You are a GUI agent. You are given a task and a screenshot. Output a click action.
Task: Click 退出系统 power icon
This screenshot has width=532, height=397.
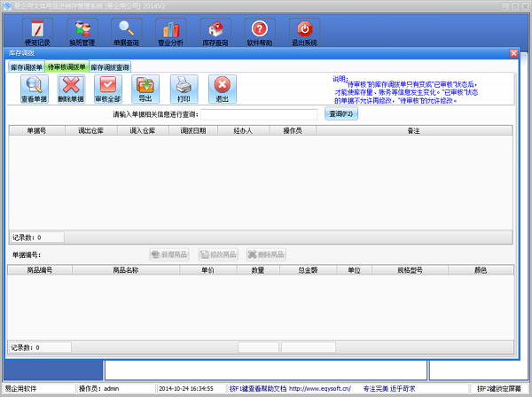pyautogui.click(x=304, y=33)
